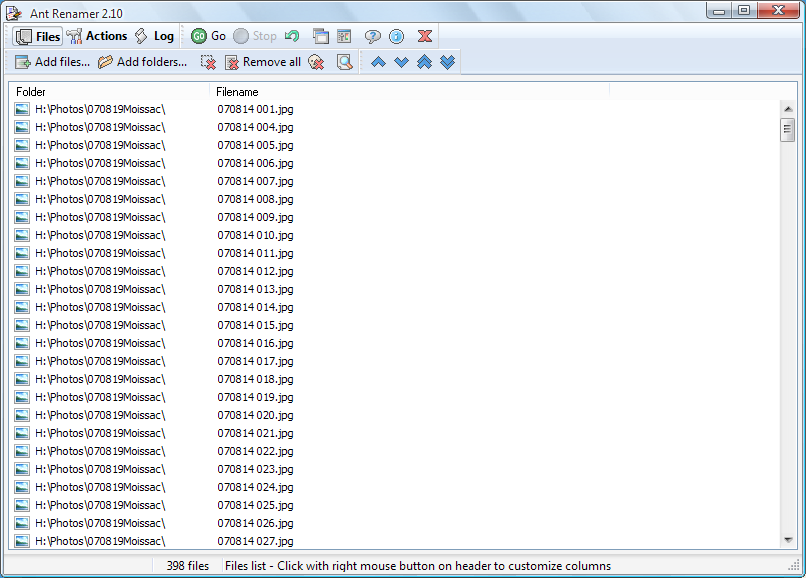The width and height of the screenshot is (806, 578).
Task: Select file 070814 013.jpg
Action: pos(255,289)
